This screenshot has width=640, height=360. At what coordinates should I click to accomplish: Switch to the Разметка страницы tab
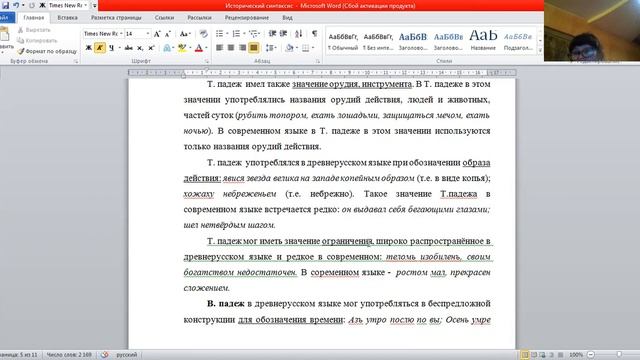point(116,18)
